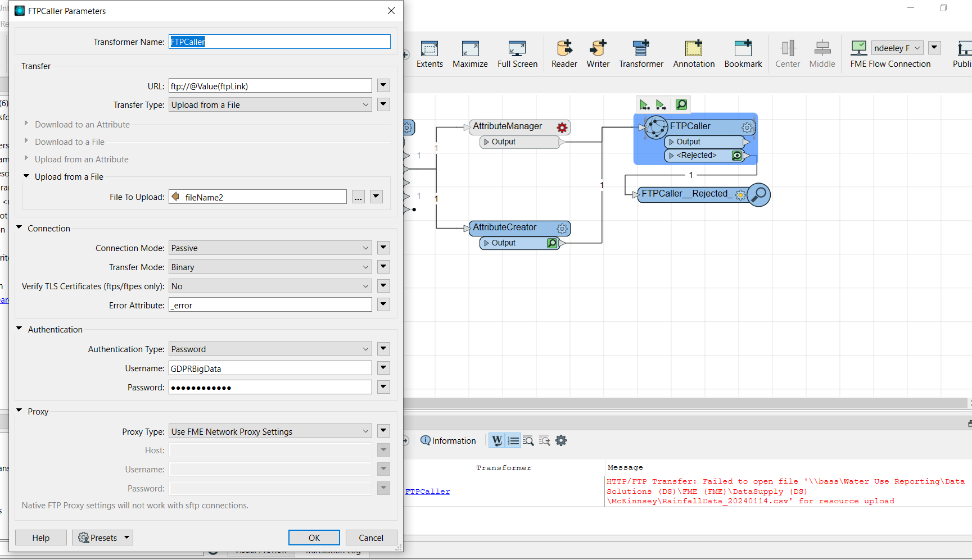972x560 pixels.
Task: Add a Reader from the toolbar
Action: click(x=564, y=54)
